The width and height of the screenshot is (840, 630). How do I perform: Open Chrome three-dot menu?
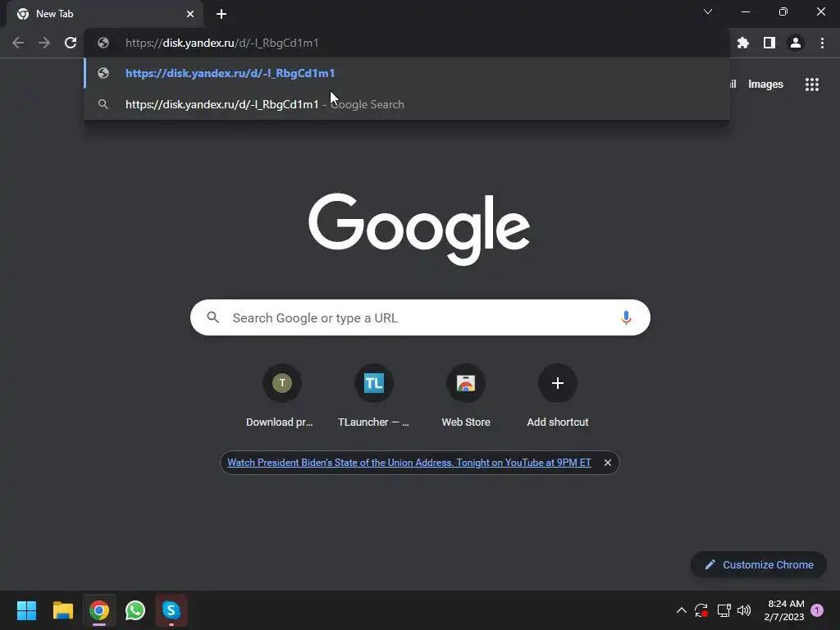(822, 43)
